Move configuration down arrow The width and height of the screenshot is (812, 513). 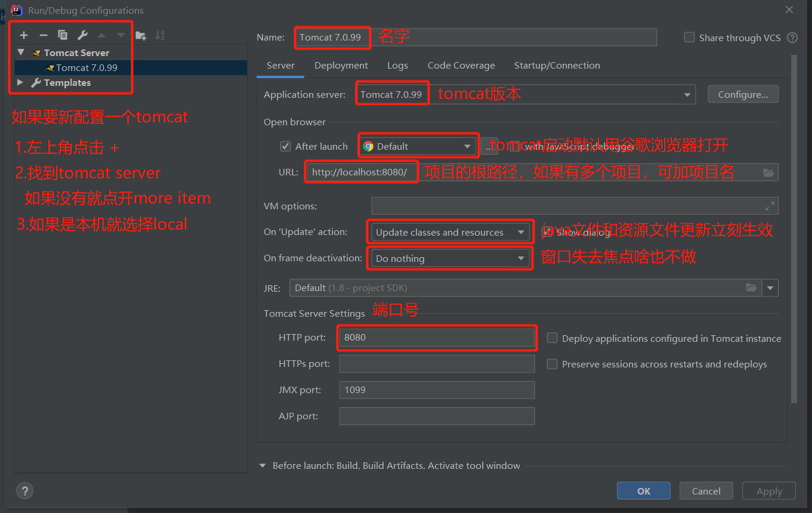121,35
